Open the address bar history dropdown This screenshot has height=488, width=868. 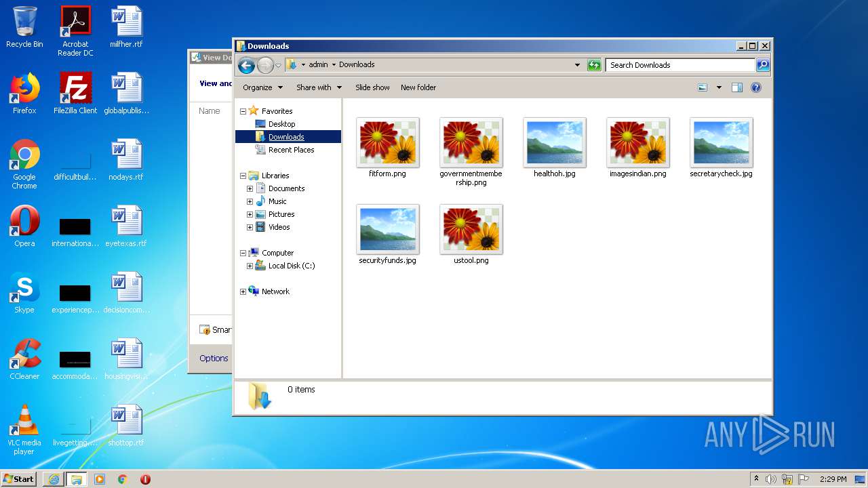point(577,65)
